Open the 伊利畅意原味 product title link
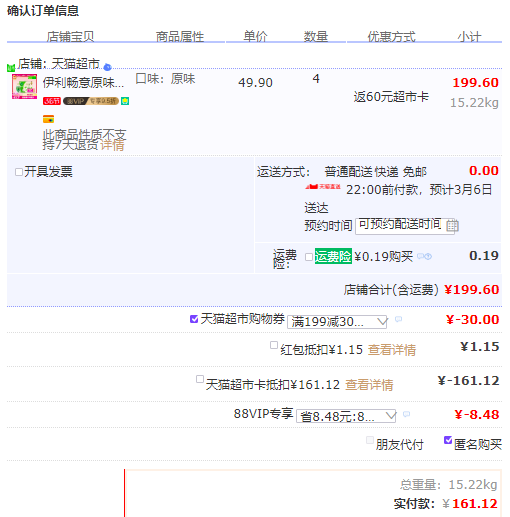The image size is (510, 517). [83, 82]
